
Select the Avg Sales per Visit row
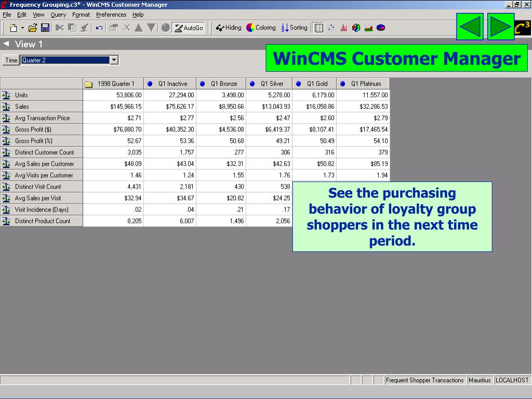(x=42, y=198)
